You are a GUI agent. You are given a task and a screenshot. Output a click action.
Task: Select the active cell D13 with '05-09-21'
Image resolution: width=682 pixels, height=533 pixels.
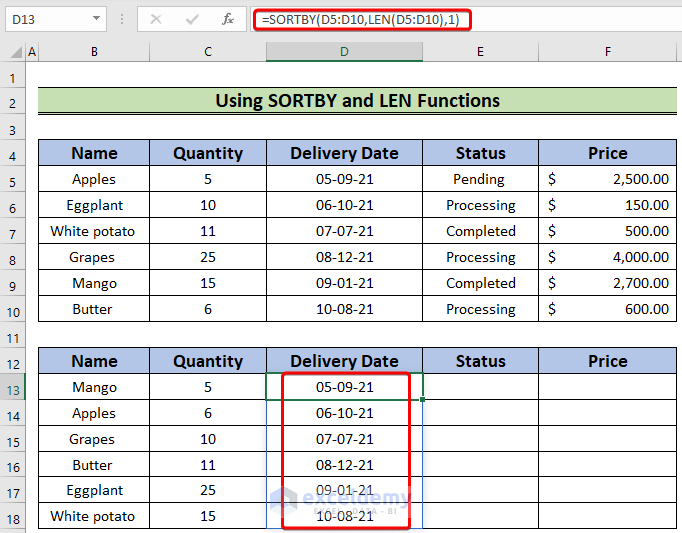(344, 387)
